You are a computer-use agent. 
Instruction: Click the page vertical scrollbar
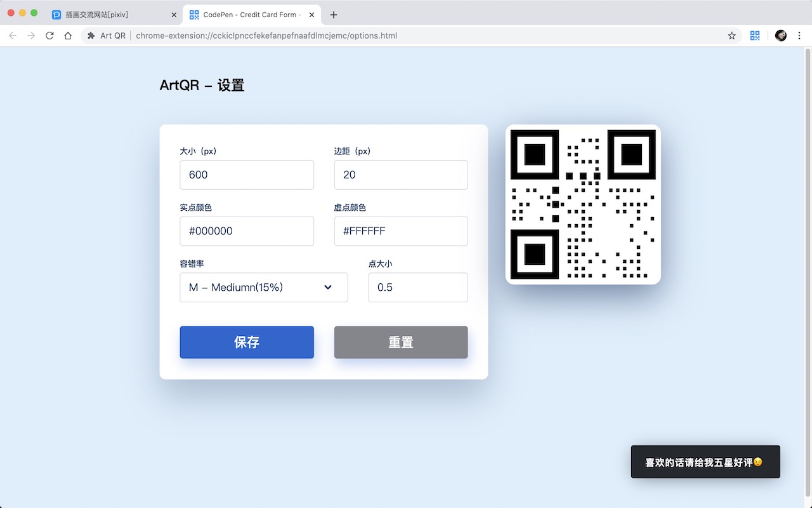click(x=808, y=273)
